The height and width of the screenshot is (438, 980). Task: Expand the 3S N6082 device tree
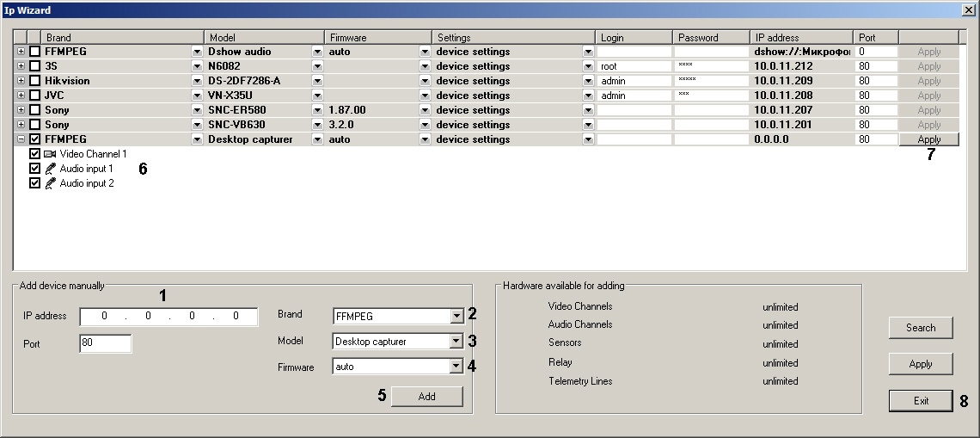[x=21, y=66]
